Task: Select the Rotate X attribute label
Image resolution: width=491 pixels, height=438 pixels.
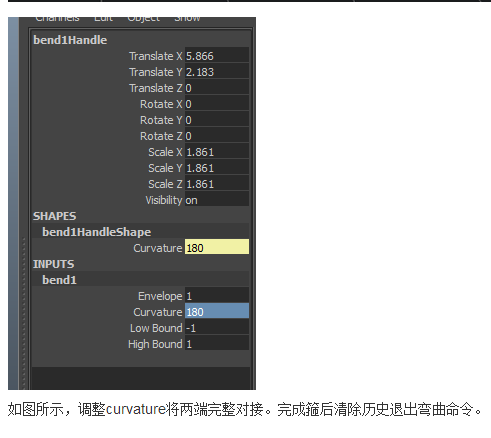Action: (161, 104)
